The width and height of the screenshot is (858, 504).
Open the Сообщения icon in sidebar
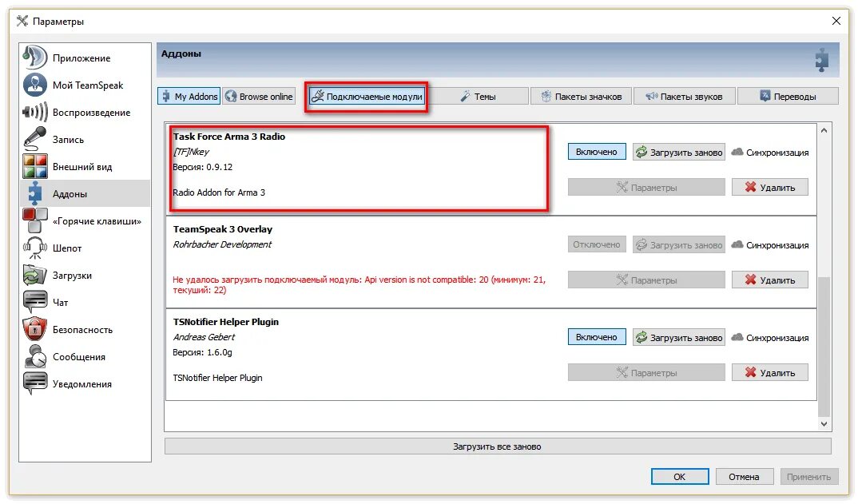35,357
